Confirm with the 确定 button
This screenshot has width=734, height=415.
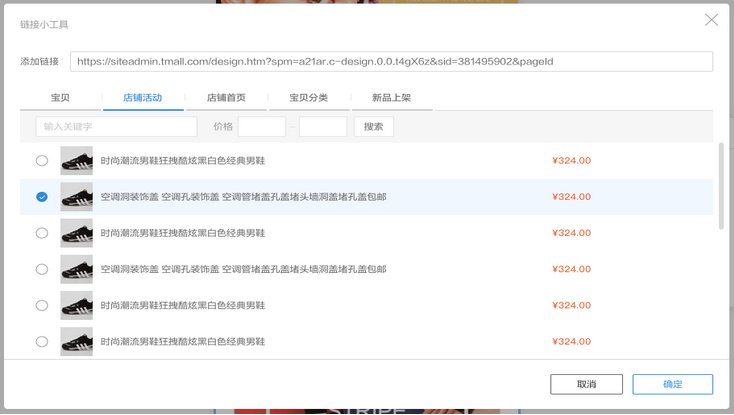click(673, 385)
